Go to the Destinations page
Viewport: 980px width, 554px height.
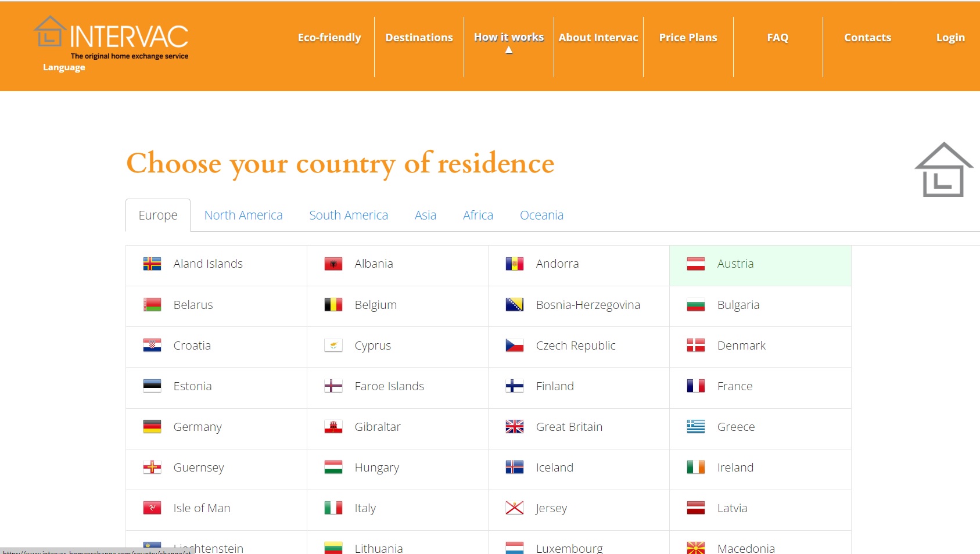click(x=419, y=38)
